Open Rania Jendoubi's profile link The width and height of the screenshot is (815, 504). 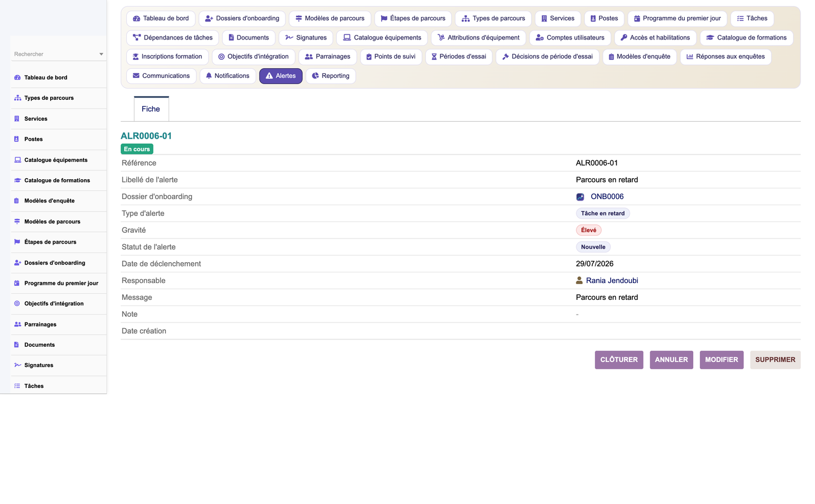pos(612,281)
